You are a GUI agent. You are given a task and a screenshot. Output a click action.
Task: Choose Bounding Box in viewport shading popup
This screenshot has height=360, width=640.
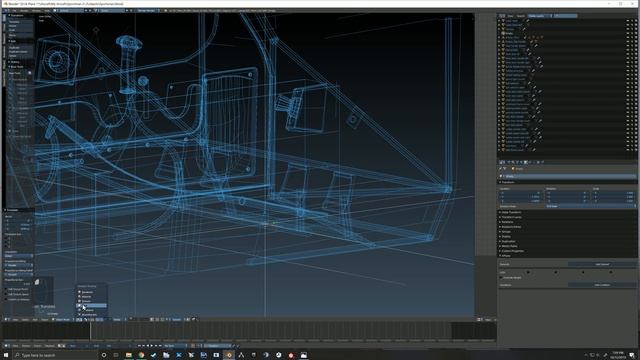[x=92, y=314]
